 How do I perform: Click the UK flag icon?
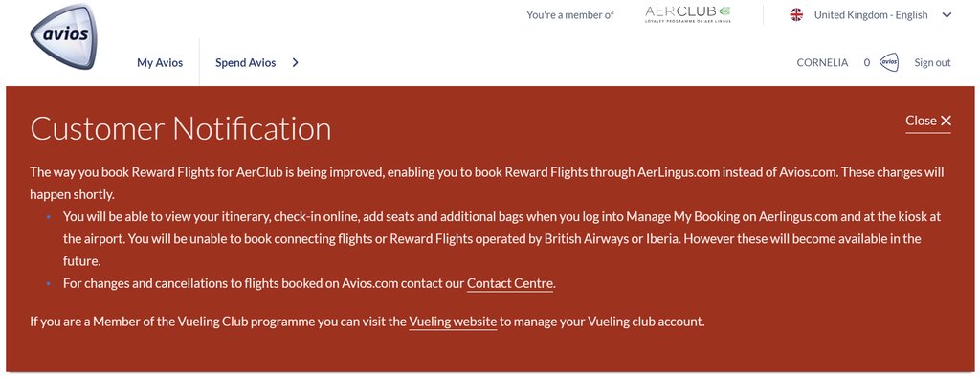[796, 15]
